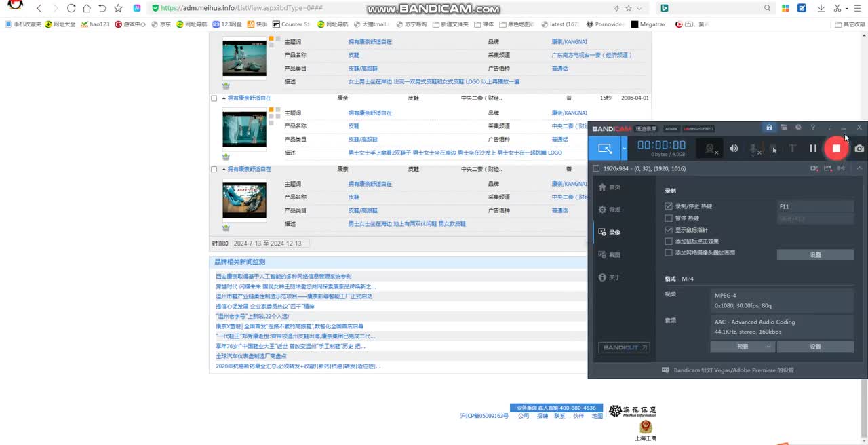Open 其它收藏 bookmarks folder
868x445 pixels.
[850, 24]
